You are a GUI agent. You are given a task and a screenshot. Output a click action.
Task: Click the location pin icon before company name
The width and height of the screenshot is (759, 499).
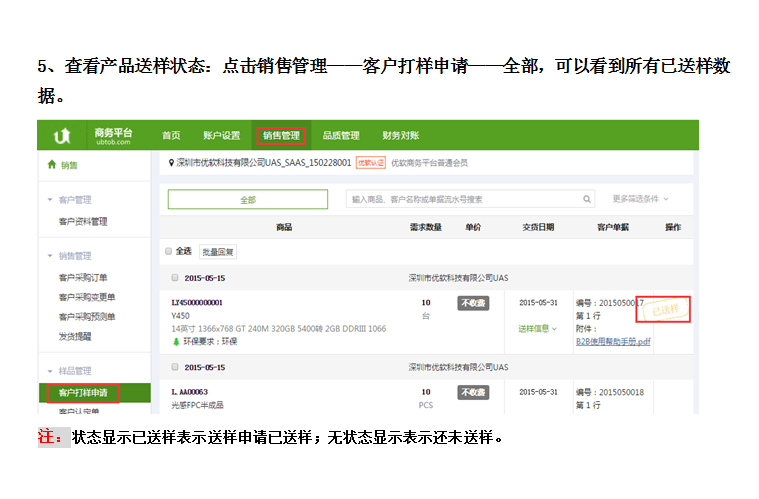[171, 162]
